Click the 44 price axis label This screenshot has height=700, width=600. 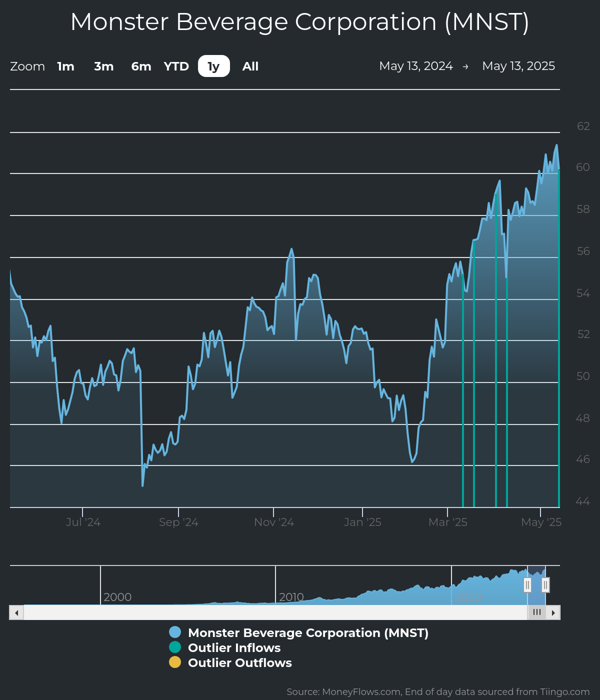[x=582, y=501]
